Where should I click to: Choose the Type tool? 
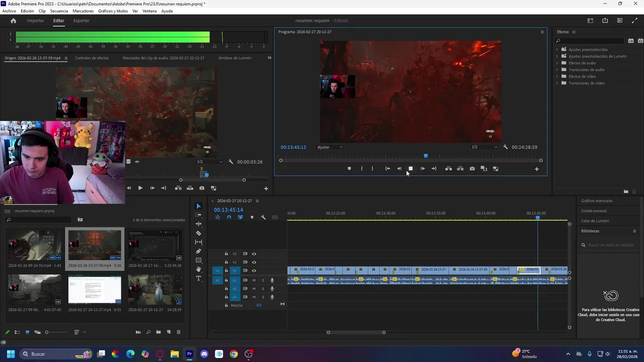click(198, 279)
